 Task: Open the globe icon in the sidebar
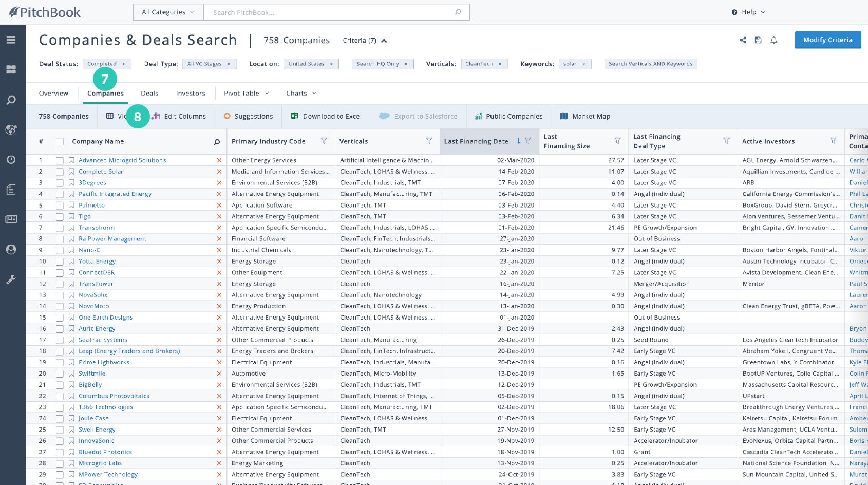(11, 129)
